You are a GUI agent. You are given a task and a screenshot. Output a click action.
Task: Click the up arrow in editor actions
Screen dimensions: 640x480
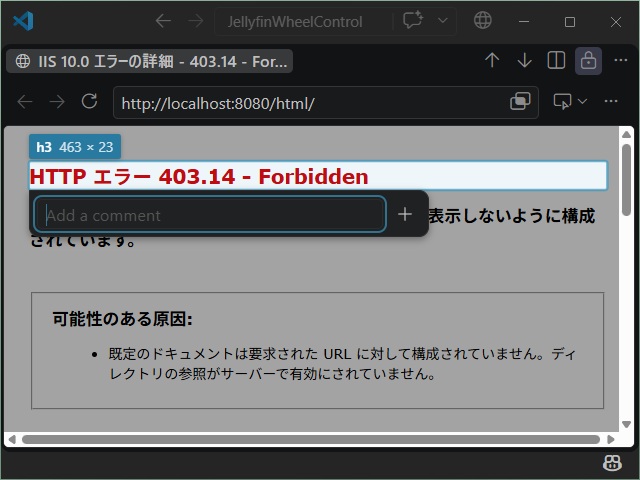pos(492,60)
